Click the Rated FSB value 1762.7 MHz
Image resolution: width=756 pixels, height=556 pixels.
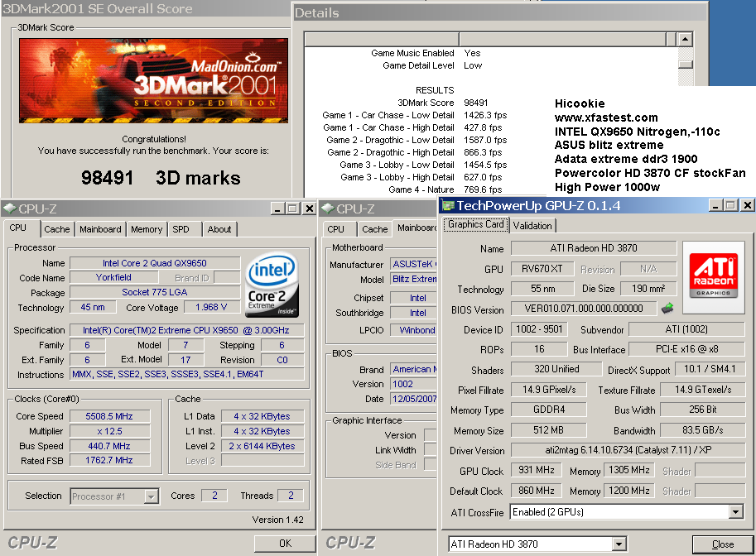(109, 461)
